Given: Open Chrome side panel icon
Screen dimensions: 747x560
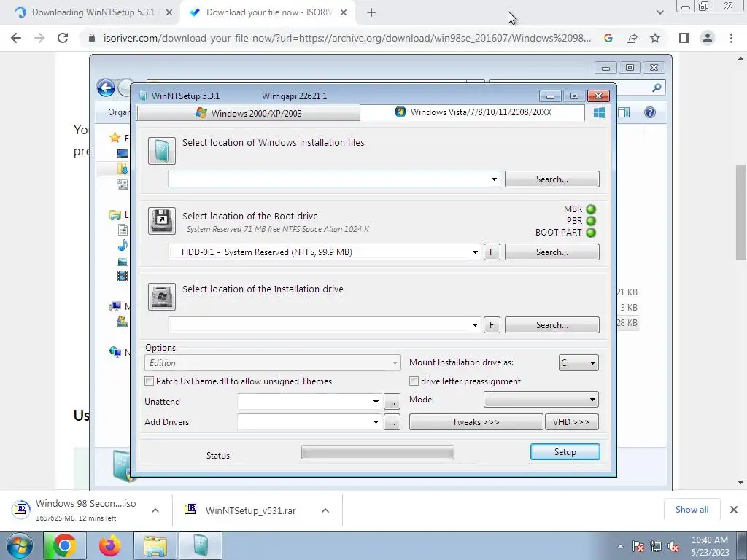Looking at the screenshot, I should [684, 38].
